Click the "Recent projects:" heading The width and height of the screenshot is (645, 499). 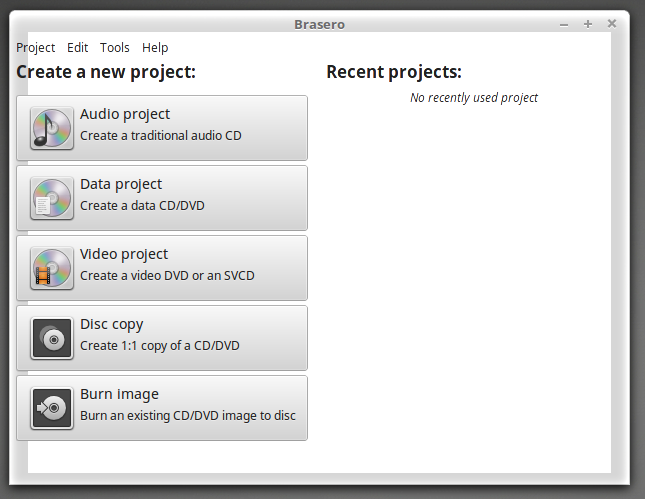[x=394, y=72]
